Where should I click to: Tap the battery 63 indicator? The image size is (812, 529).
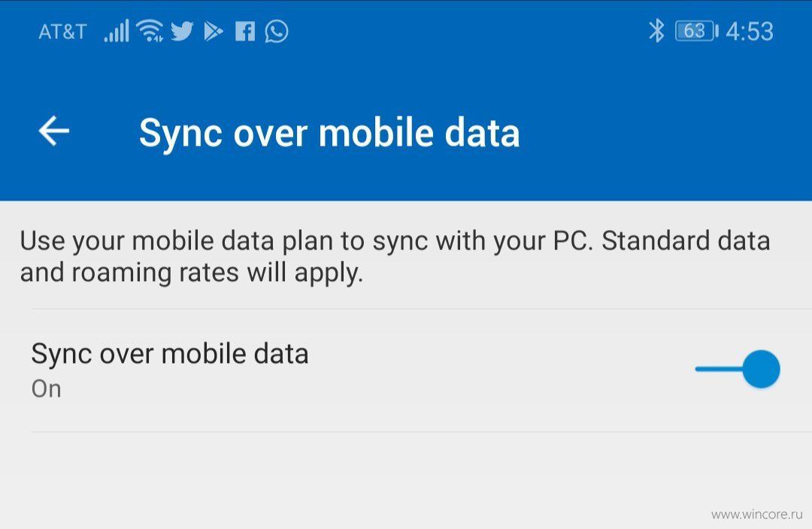tap(696, 31)
